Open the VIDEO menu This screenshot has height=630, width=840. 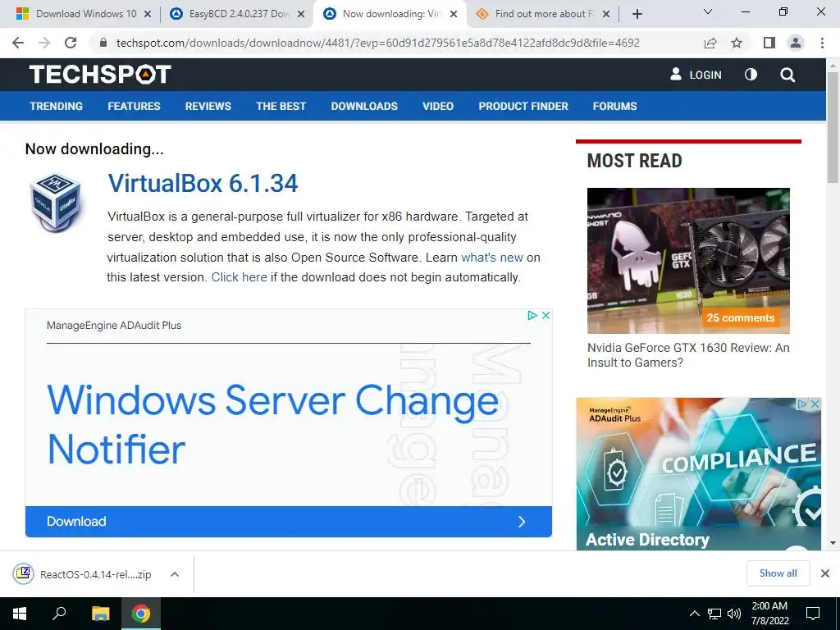click(x=438, y=106)
